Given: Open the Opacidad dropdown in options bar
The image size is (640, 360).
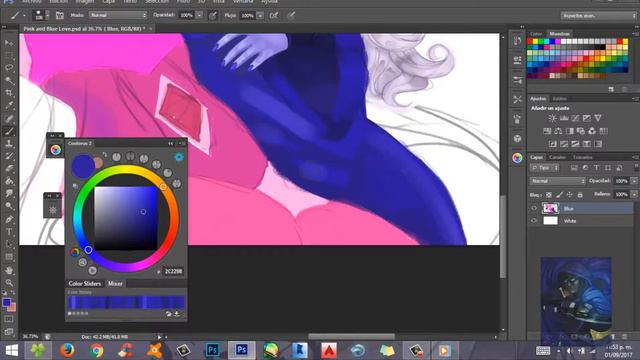Looking at the screenshot, I should [x=199, y=16].
